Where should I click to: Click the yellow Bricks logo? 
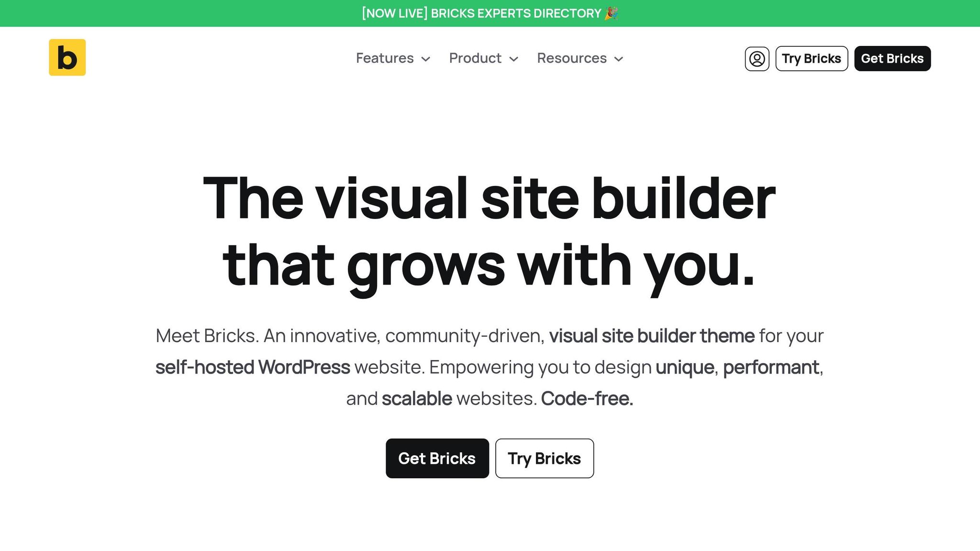[67, 57]
